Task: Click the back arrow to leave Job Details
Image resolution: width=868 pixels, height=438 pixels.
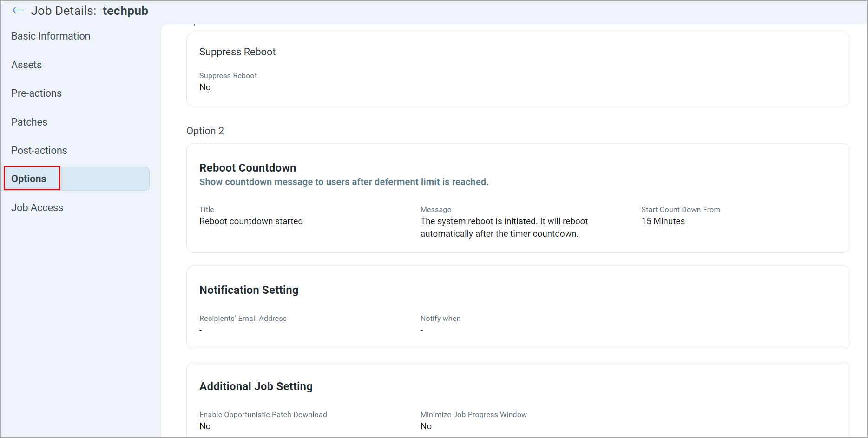Action: 18,10
